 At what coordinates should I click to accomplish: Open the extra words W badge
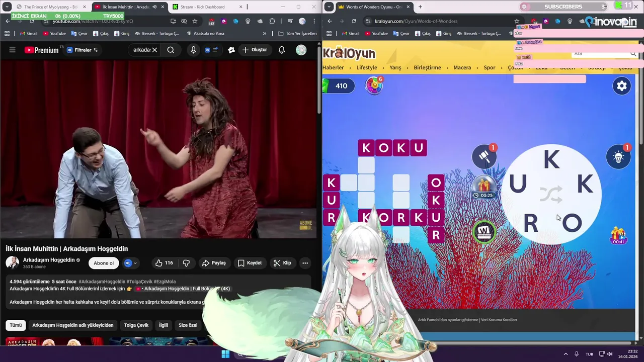[485, 232]
